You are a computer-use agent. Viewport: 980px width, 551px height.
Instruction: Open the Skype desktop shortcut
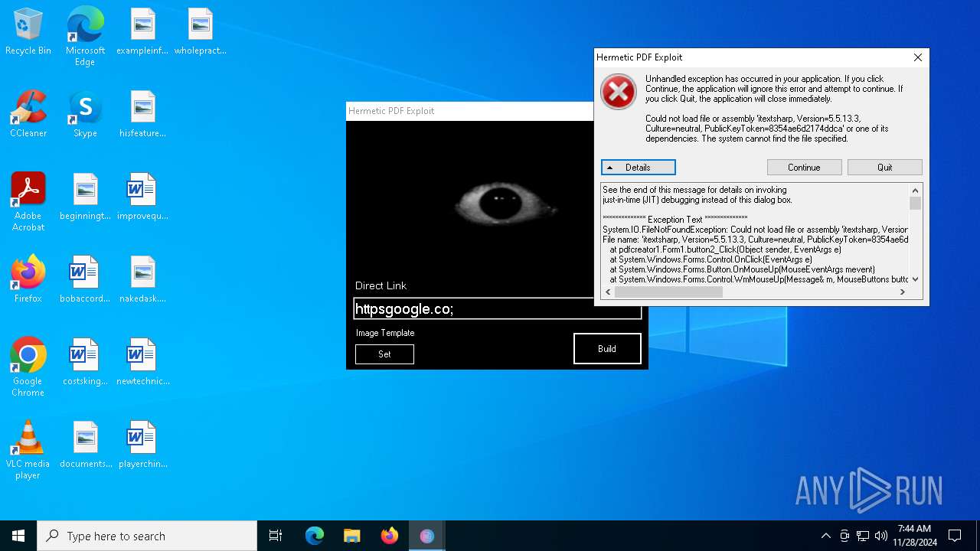(x=85, y=115)
